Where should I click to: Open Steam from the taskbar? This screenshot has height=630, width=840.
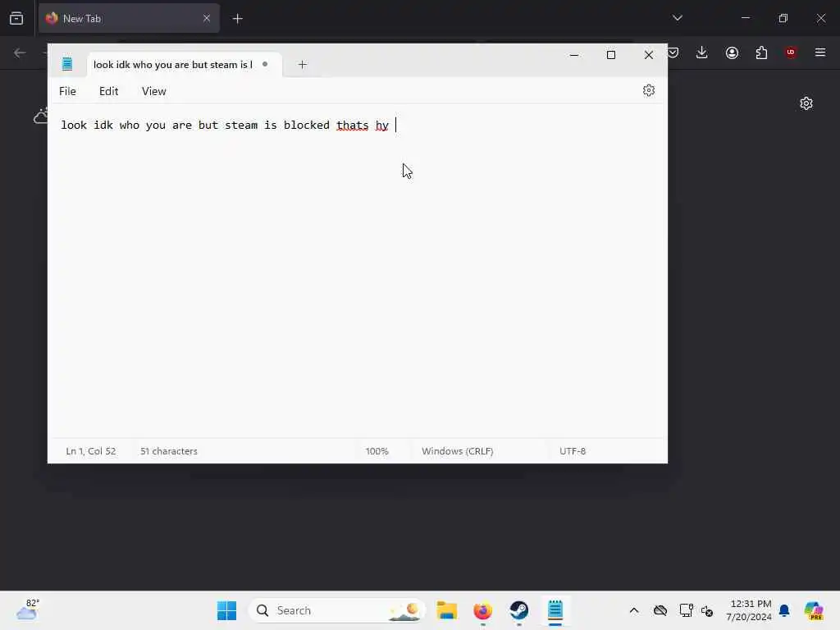coord(519,610)
